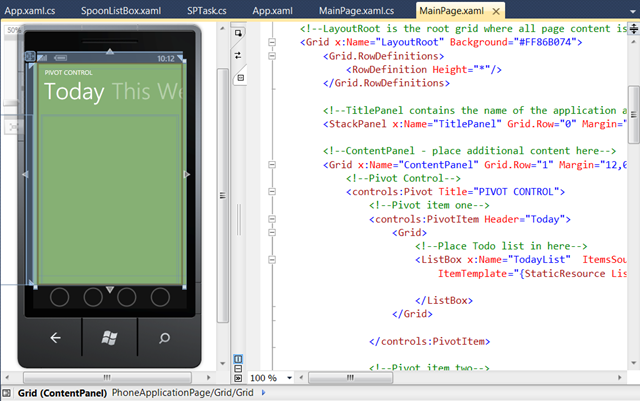
Task: Expand the breadcrumb path arrow
Action: click(263, 393)
